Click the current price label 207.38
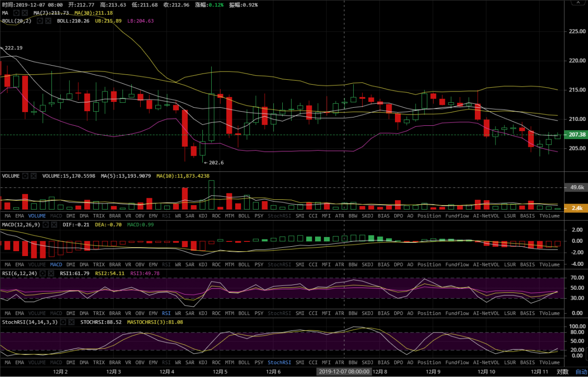Screen dimensions: 588x377 pyautogui.click(x=575, y=135)
